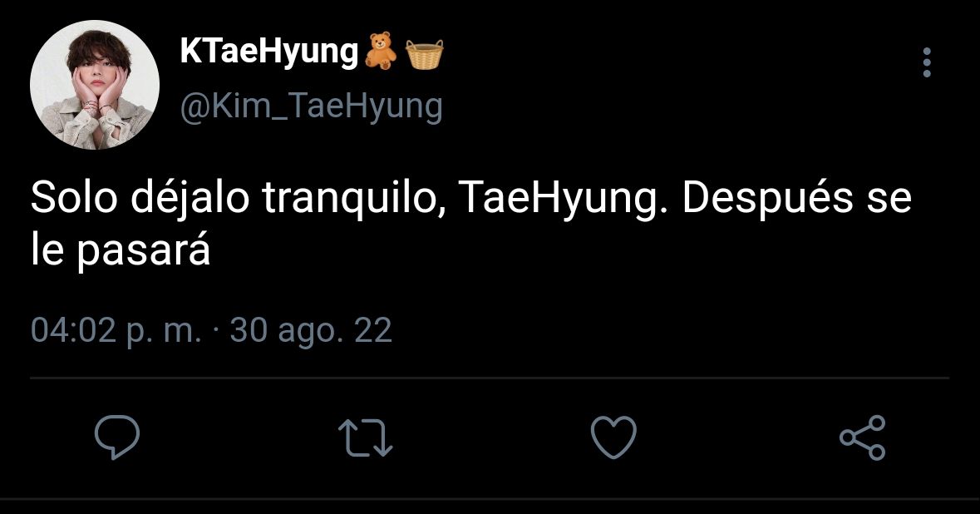Screen dimensions: 980x514
Task: Retweet this post using the arrows icon
Action: click(365, 437)
